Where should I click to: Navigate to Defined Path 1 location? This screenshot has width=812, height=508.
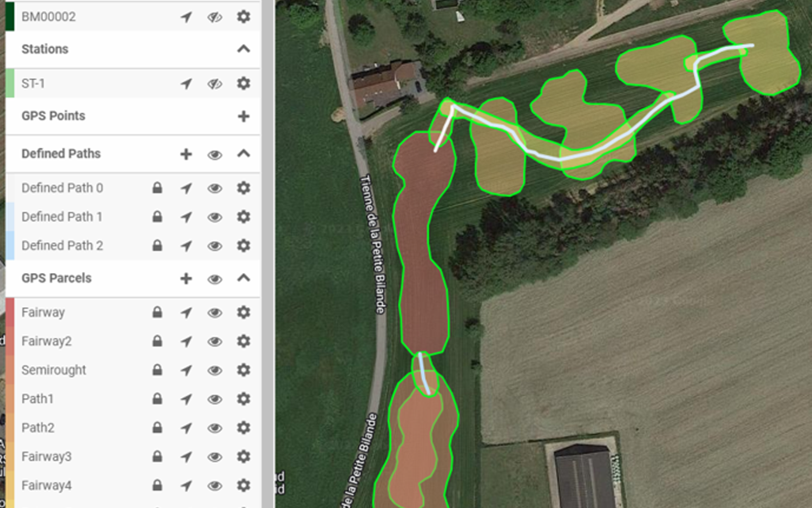[186, 217]
